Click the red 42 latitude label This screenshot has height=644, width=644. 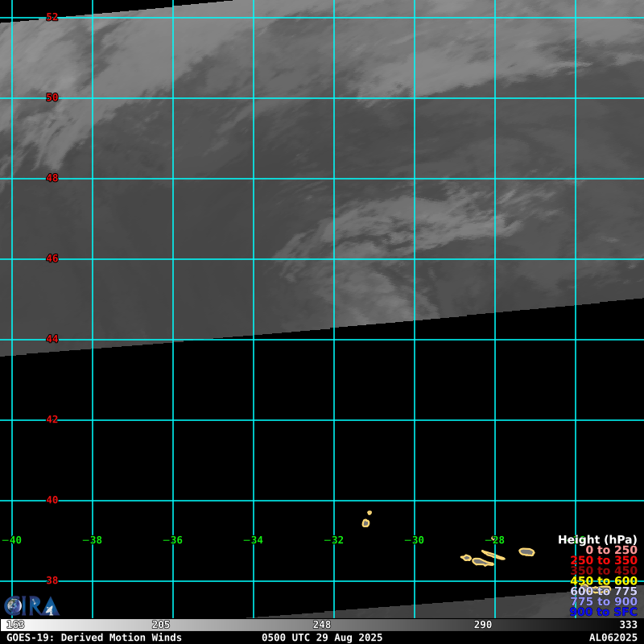tap(52, 419)
